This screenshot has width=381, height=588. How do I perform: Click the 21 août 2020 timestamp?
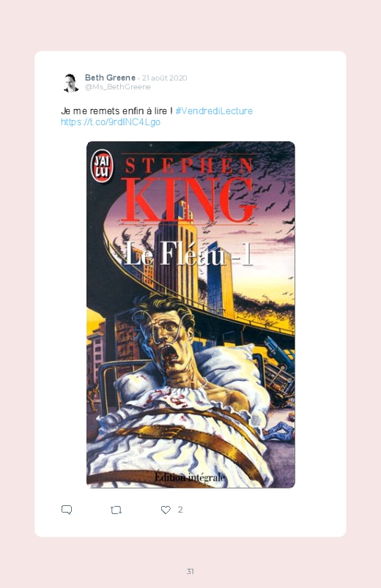164,78
